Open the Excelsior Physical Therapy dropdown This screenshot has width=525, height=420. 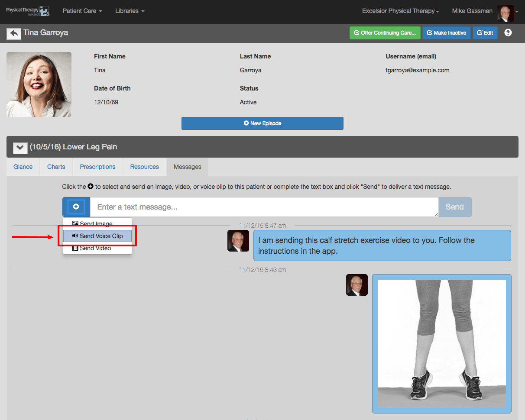click(x=401, y=11)
